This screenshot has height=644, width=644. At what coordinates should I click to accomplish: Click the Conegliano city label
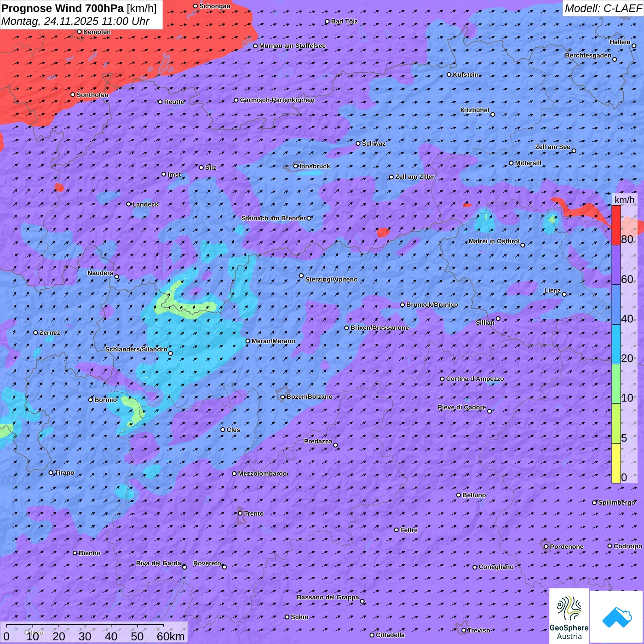[496, 567]
